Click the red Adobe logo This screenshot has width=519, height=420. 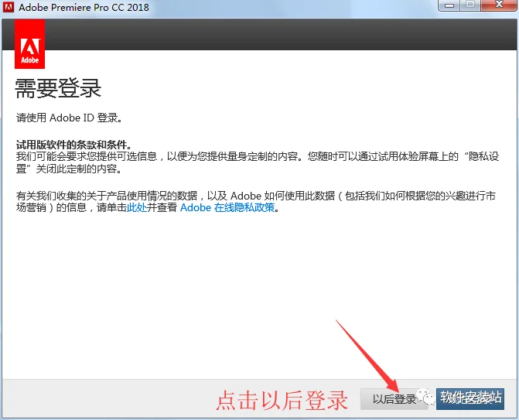(x=30, y=44)
